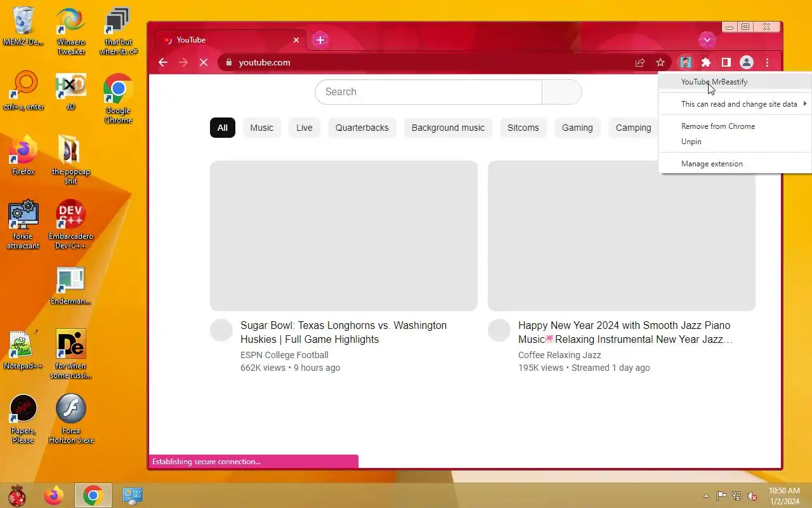Show hidden tray icons arrow
The image size is (812, 508).
pyautogui.click(x=706, y=496)
